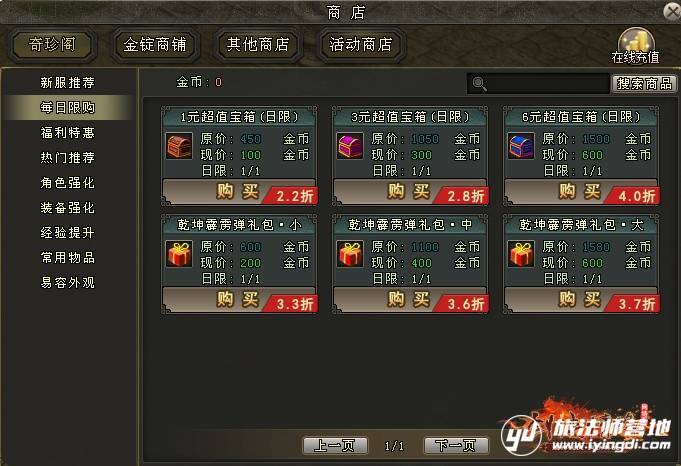The width and height of the screenshot is (681, 466).
Task: Switch to 金锭商铺 tab
Action: [155, 45]
